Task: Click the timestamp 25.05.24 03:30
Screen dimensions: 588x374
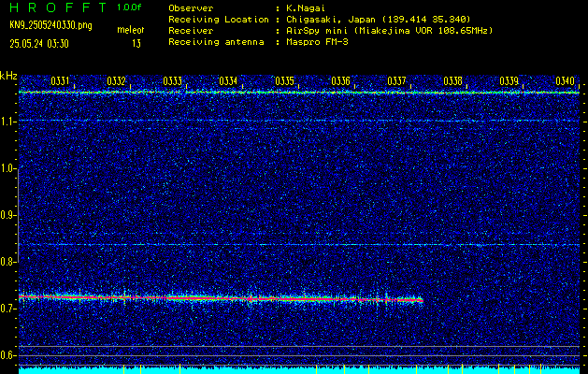Action: click(x=39, y=44)
